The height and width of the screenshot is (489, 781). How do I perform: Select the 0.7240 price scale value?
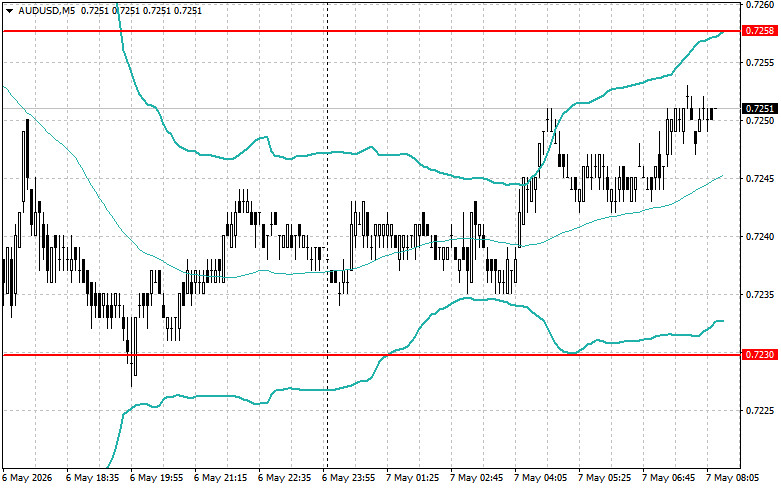pyautogui.click(x=760, y=237)
